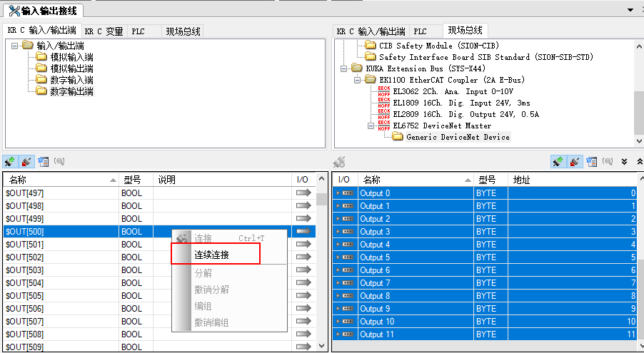Click the right 型号 column header
644x353 pixels.
click(x=490, y=180)
